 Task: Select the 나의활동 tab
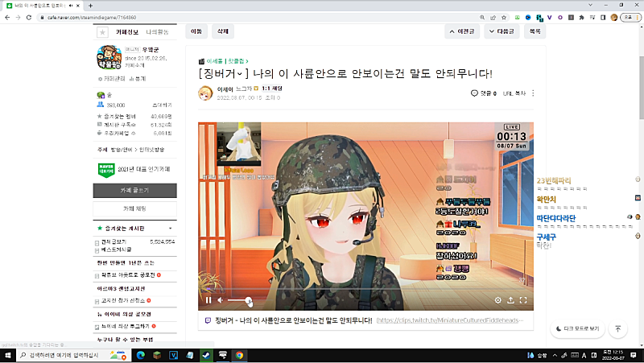pos(157,32)
